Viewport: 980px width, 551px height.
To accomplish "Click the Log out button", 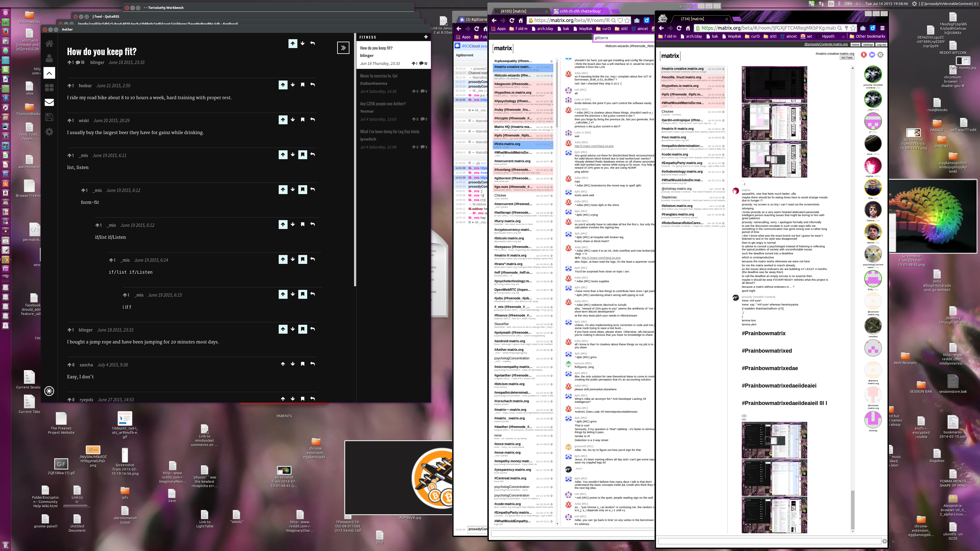I will pos(881,44).
